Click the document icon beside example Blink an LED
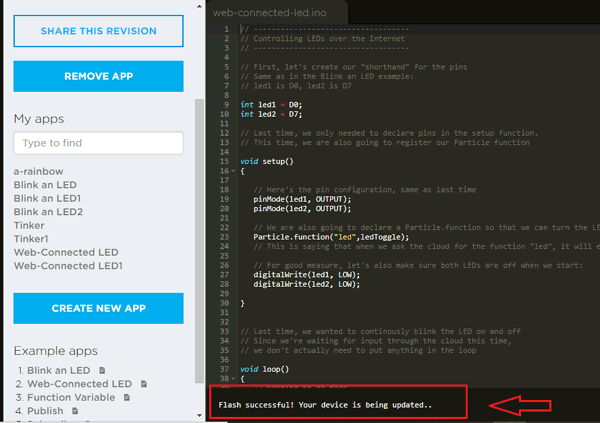The image size is (600, 423). click(102, 370)
